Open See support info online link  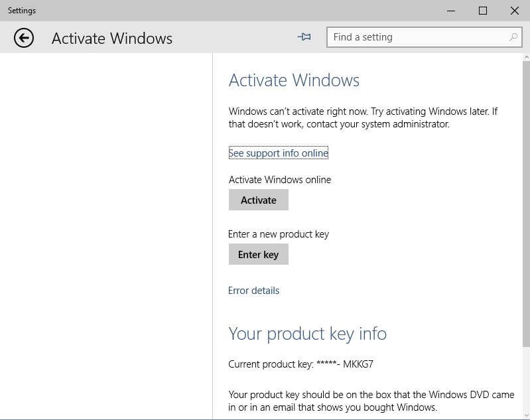pyautogui.click(x=279, y=153)
